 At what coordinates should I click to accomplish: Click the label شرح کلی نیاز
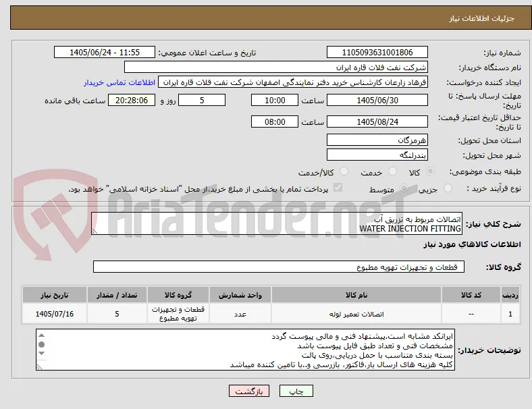(x=494, y=224)
